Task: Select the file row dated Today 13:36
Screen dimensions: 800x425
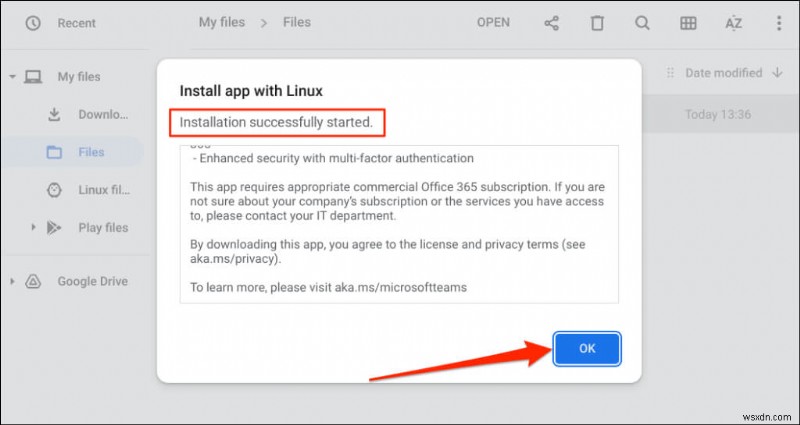Action: tap(720, 114)
